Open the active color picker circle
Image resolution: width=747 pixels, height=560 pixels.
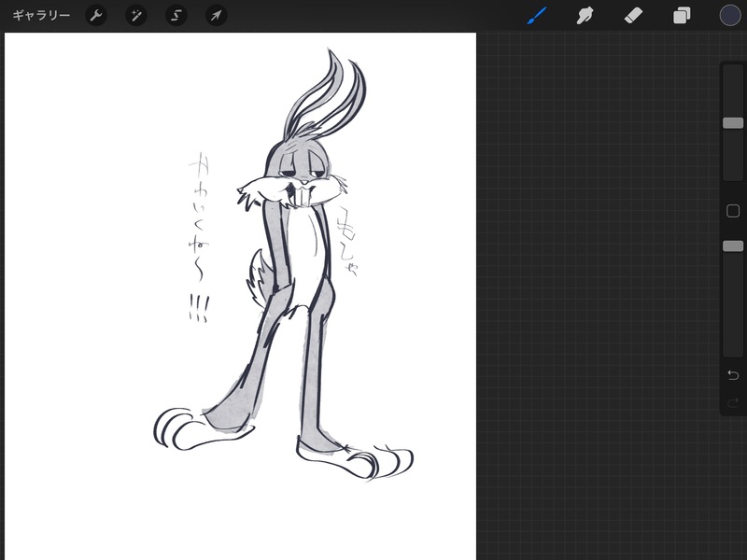click(730, 16)
